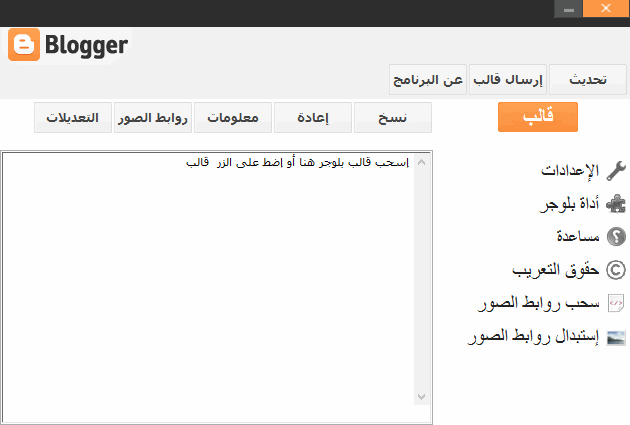Click the puzzle piece icon for أداة بلوجر
Screen dimensions: 630x425
[x=616, y=204]
